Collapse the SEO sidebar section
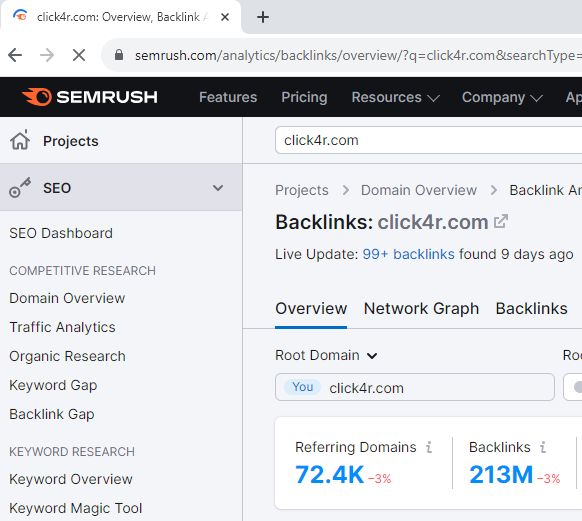 pos(218,188)
